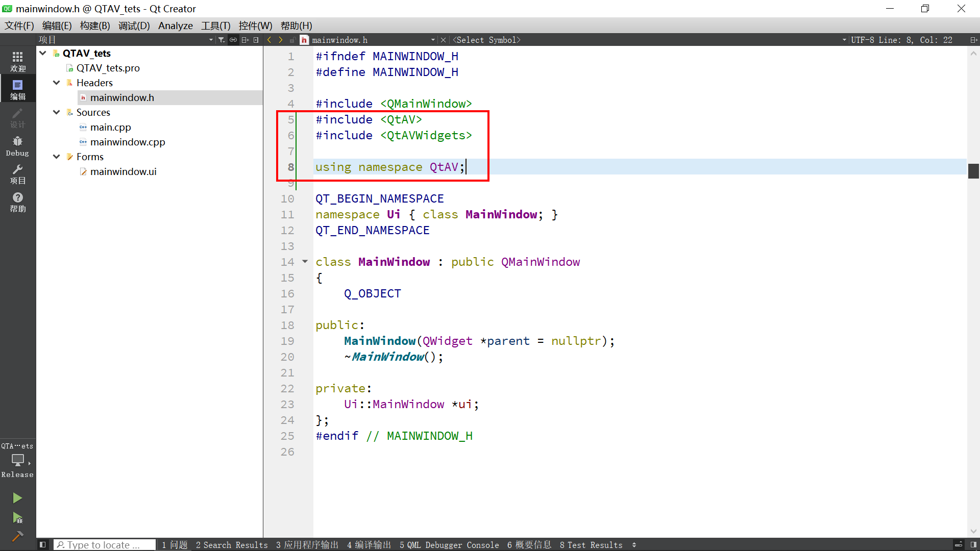980x551 pixels.
Task: Toggle the right sidebar at bottom right
Action: coord(973,545)
